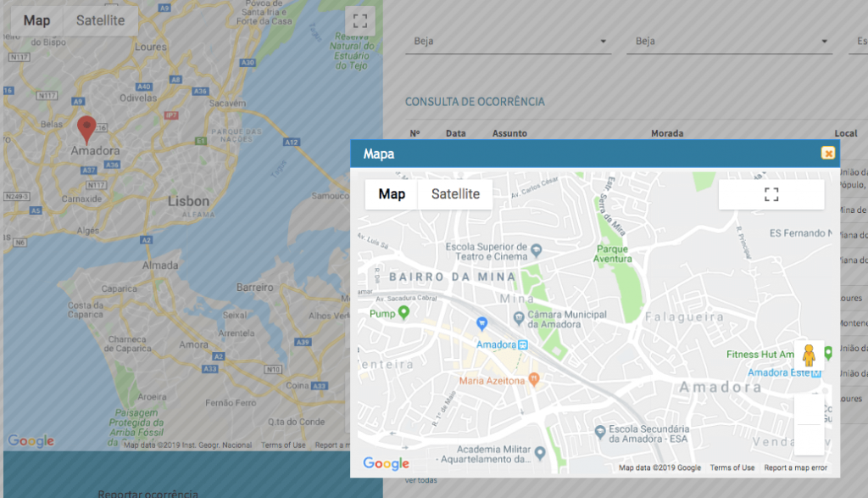This screenshot has height=498, width=868.
Task: Toggle fullscreen in the Mapa dialog map
Action: click(x=771, y=194)
